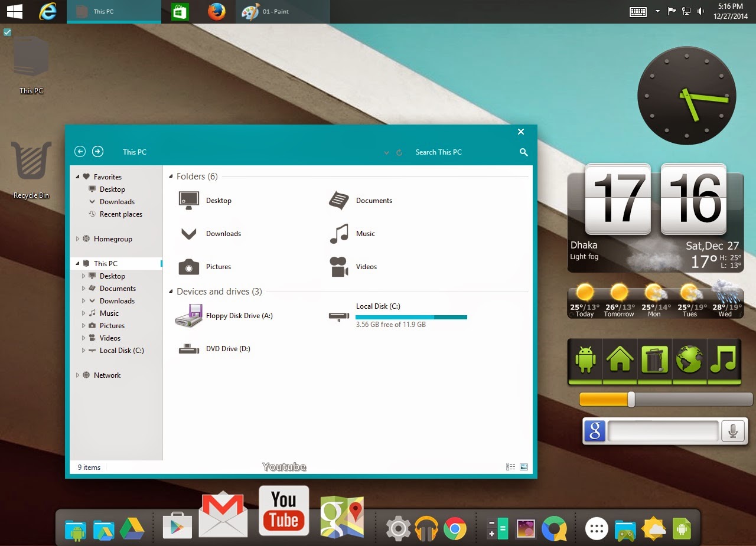Click the green Home widget icon

click(x=620, y=358)
